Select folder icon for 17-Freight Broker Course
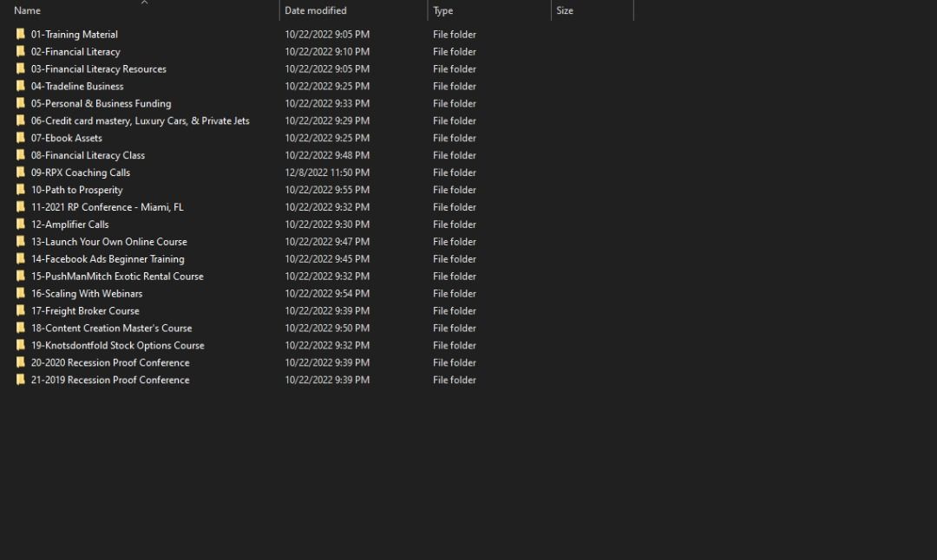The width and height of the screenshot is (937, 560). point(21,310)
